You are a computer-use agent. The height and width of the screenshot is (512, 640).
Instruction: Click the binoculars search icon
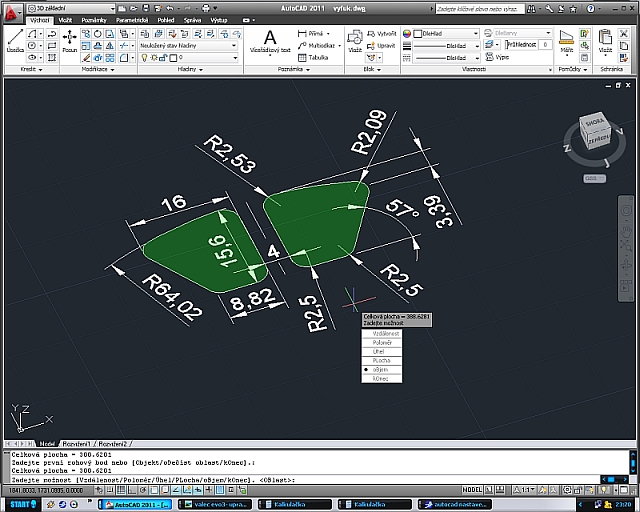531,9
